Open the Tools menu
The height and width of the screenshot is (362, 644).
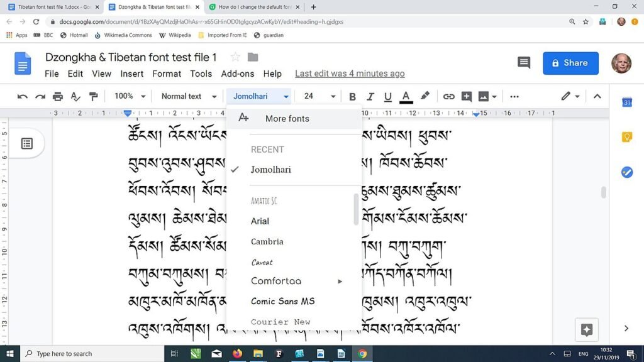click(201, 74)
